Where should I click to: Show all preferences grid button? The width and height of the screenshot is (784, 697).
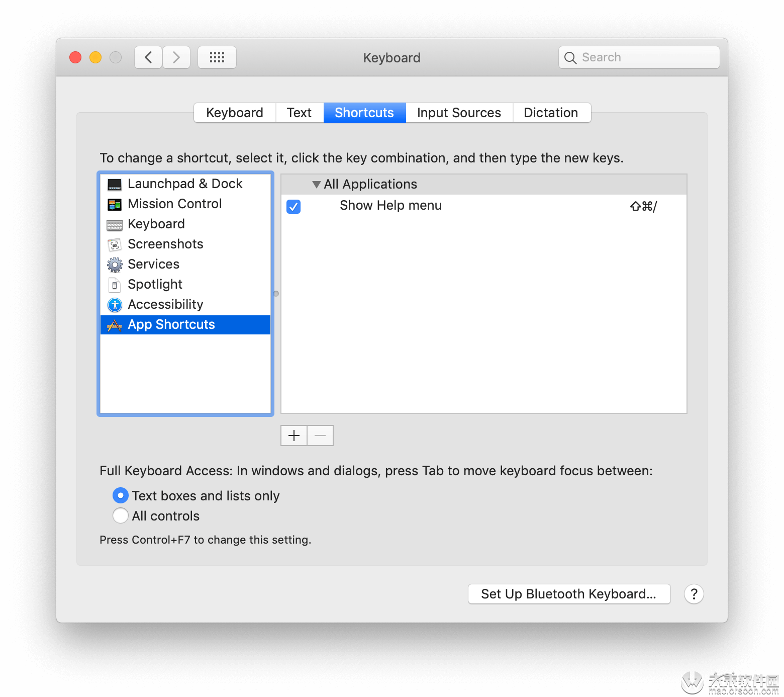[217, 57]
